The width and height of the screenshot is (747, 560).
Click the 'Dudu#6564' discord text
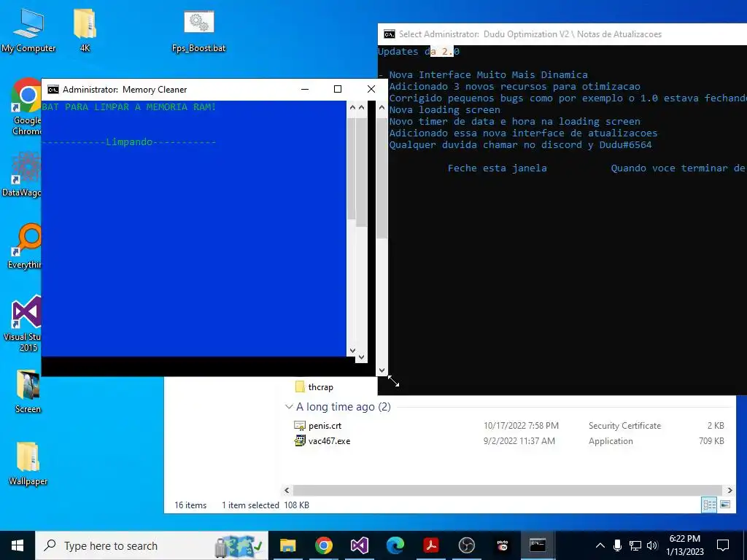(625, 145)
